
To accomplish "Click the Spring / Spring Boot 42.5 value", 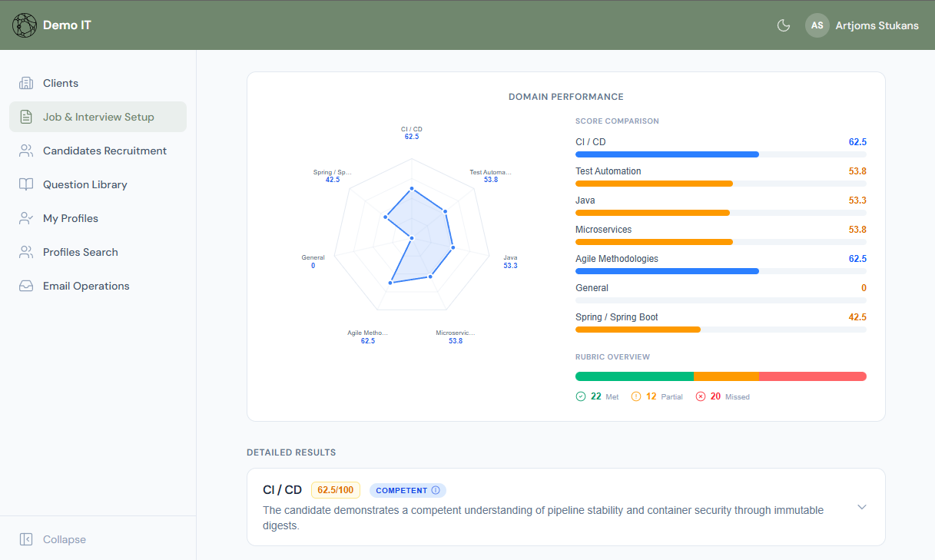I will pos(857,317).
